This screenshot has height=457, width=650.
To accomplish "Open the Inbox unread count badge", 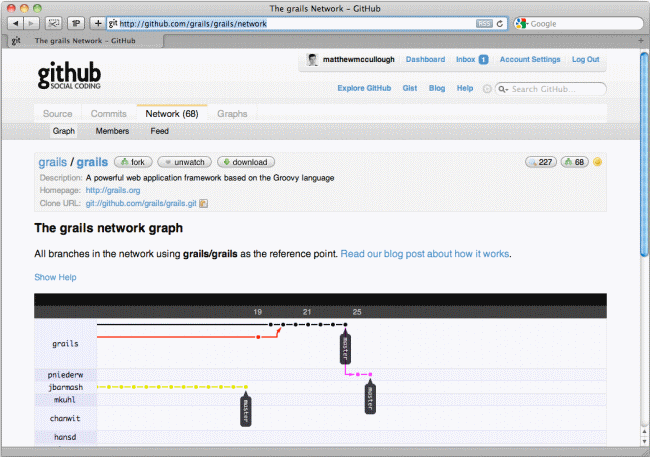I will pos(483,60).
